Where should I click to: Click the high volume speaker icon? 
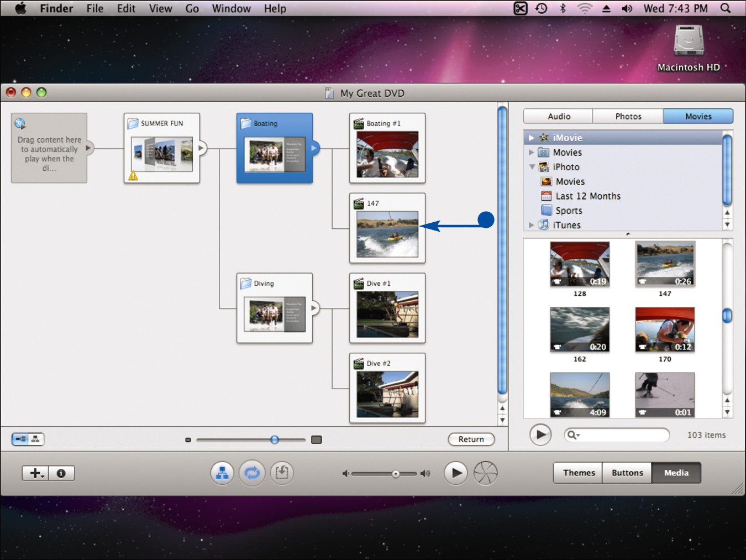pos(425,474)
